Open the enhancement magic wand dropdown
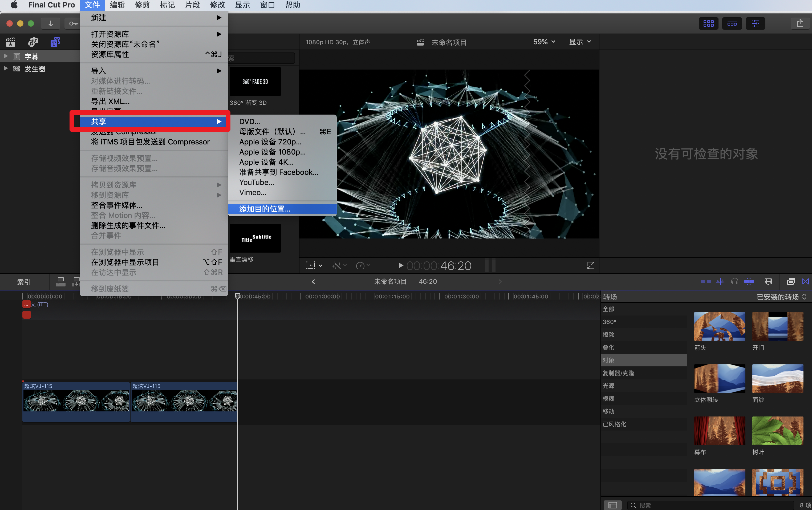812x510 pixels. pos(339,265)
